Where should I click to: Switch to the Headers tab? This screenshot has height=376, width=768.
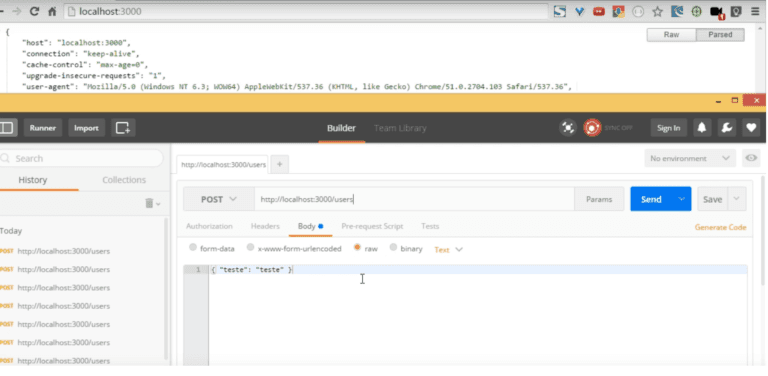265,226
